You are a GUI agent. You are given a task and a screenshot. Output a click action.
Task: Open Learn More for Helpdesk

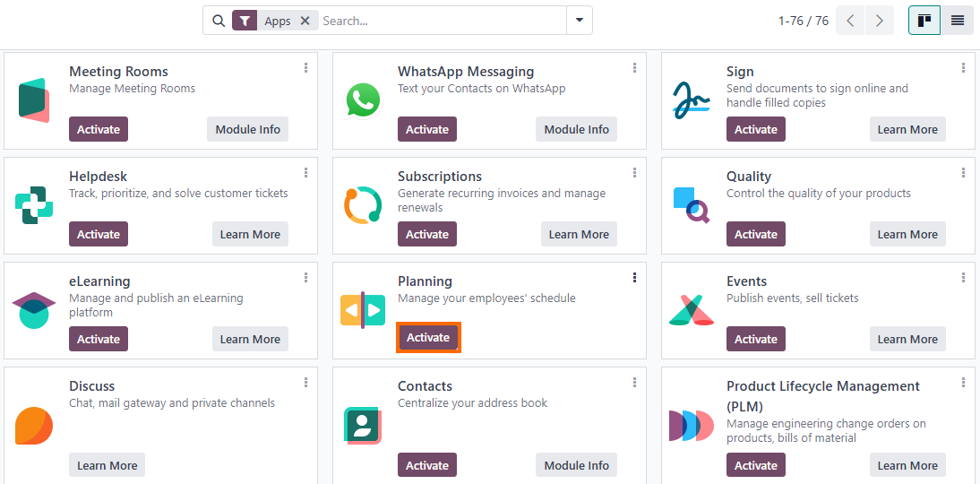tap(250, 234)
